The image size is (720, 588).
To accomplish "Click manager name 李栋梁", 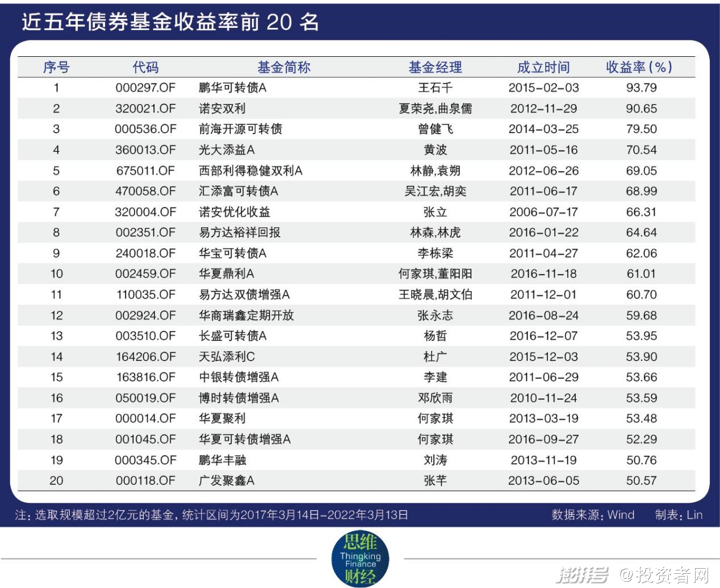I will 436,253.
